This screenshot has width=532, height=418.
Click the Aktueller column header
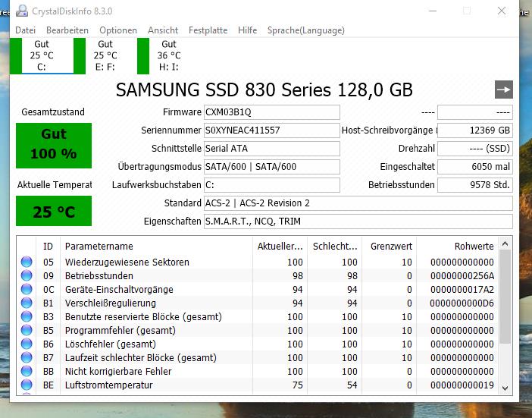click(x=280, y=247)
